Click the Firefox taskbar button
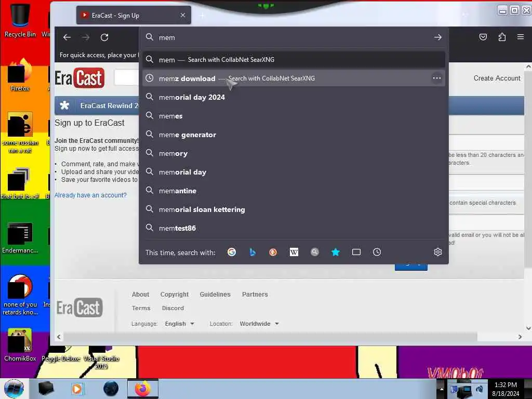 click(x=143, y=389)
